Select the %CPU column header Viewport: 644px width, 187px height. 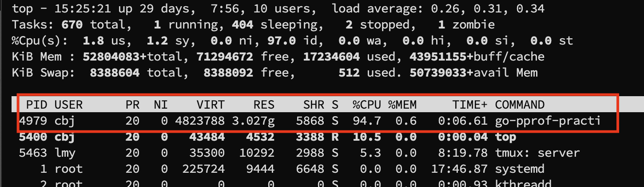367,105
